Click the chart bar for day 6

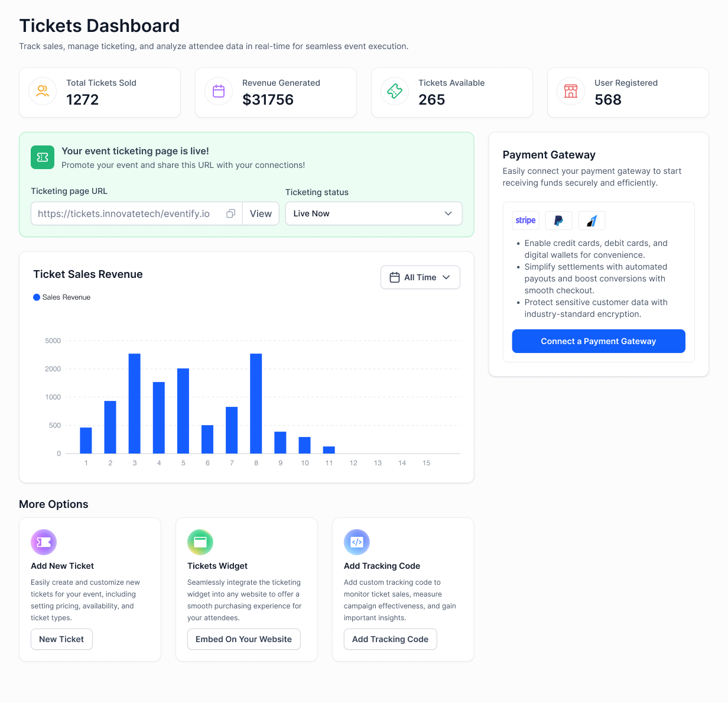click(x=207, y=439)
